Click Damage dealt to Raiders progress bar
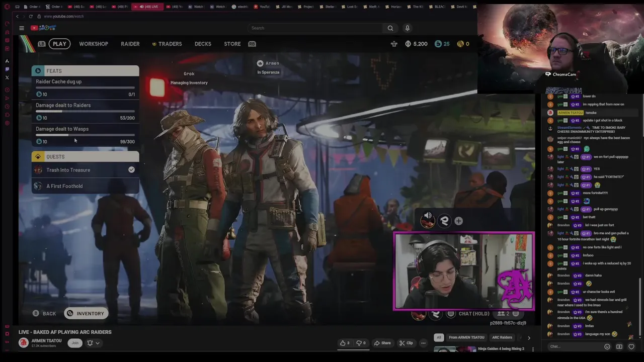The image size is (644, 362). 85,112
